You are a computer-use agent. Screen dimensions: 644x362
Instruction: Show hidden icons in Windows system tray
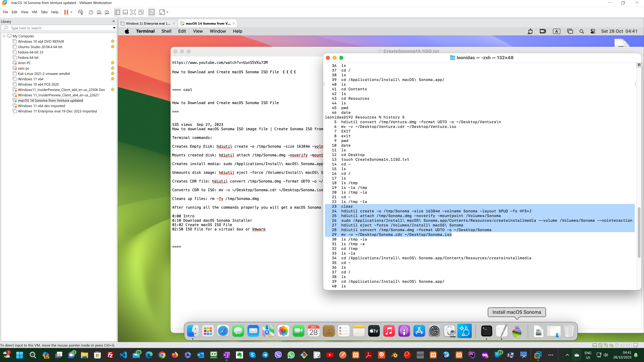coord(567,355)
